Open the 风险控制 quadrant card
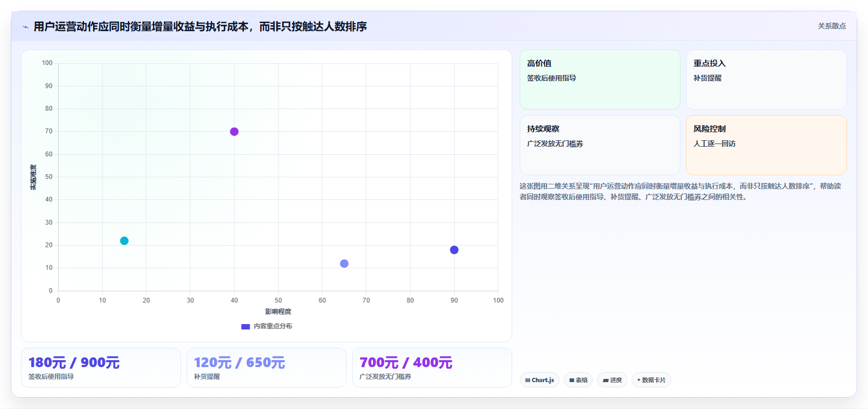 tap(766, 145)
